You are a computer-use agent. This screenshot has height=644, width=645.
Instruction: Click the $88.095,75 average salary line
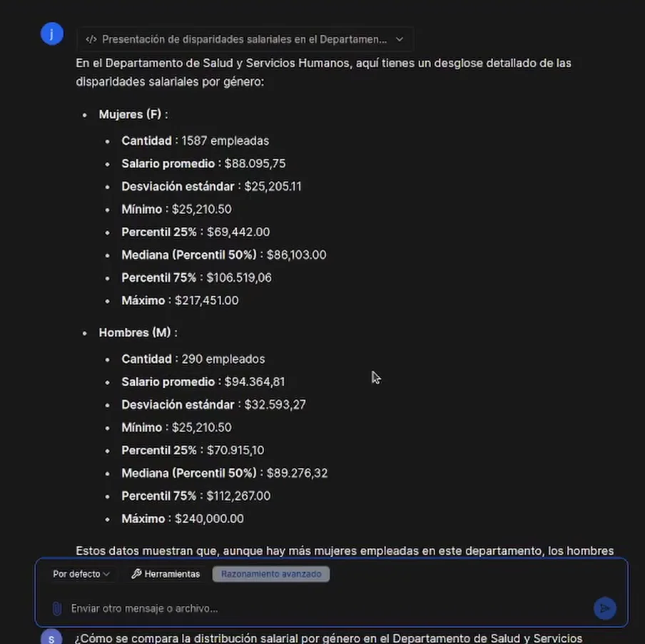tap(203, 163)
